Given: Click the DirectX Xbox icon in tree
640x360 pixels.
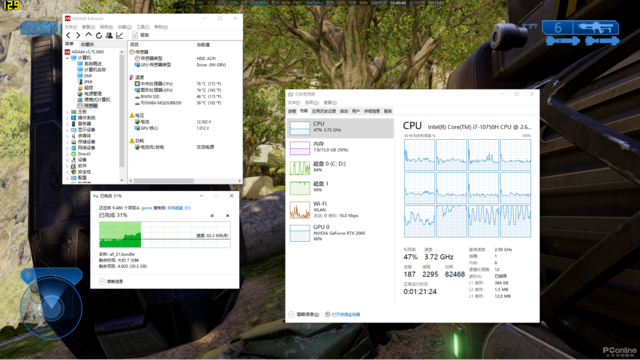Looking at the screenshot, I should [73, 154].
